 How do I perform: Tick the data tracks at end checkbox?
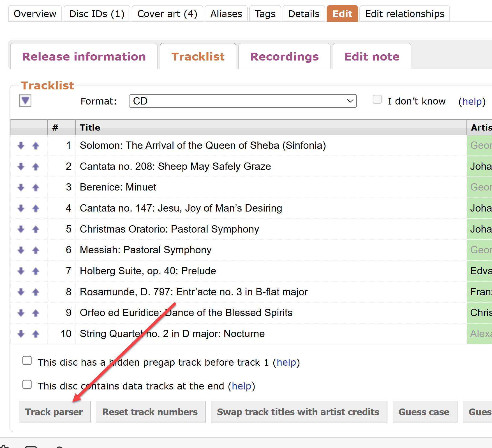click(x=27, y=384)
